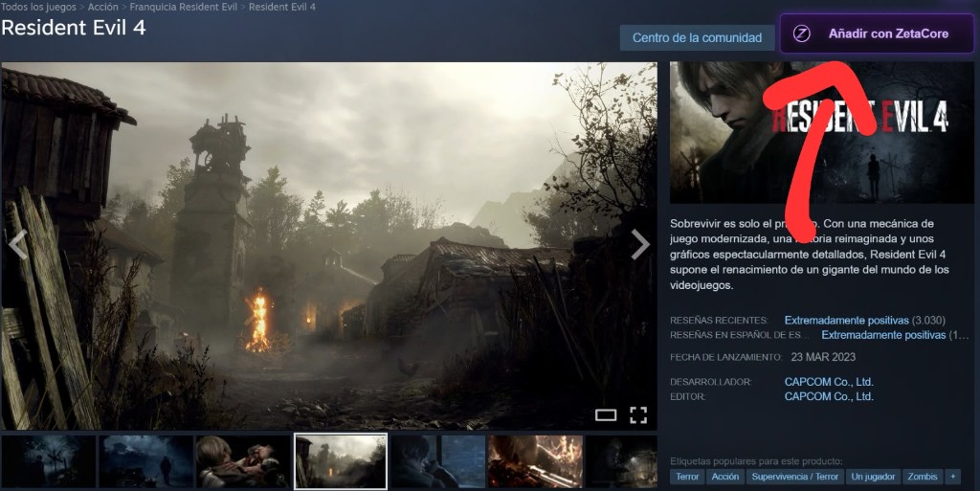Expand tags with plus button

953,477
